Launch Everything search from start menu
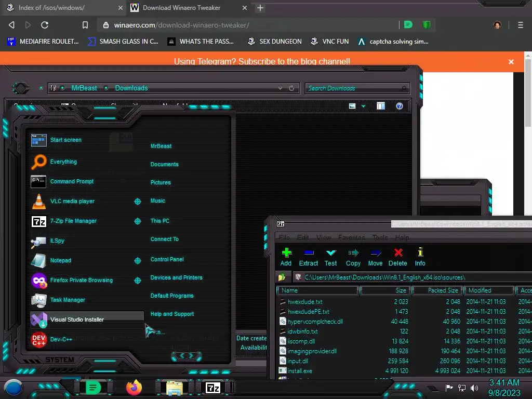This screenshot has height=399, width=532. click(x=54, y=162)
